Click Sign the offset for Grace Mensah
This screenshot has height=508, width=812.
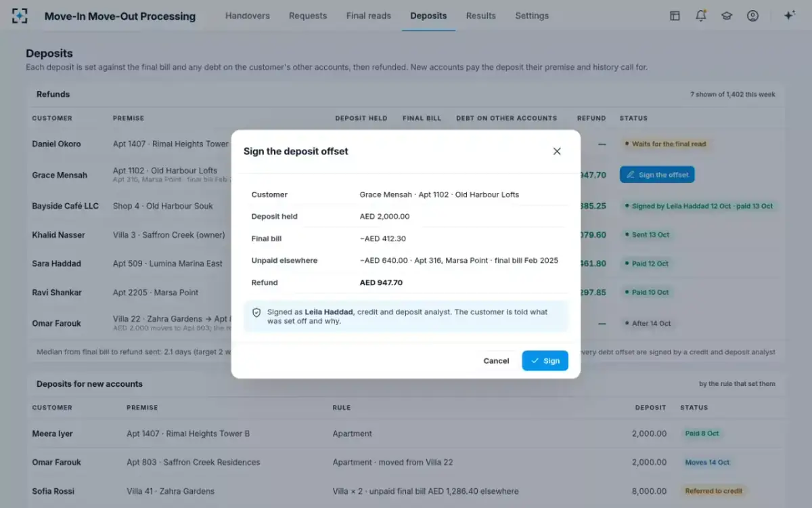tap(657, 175)
